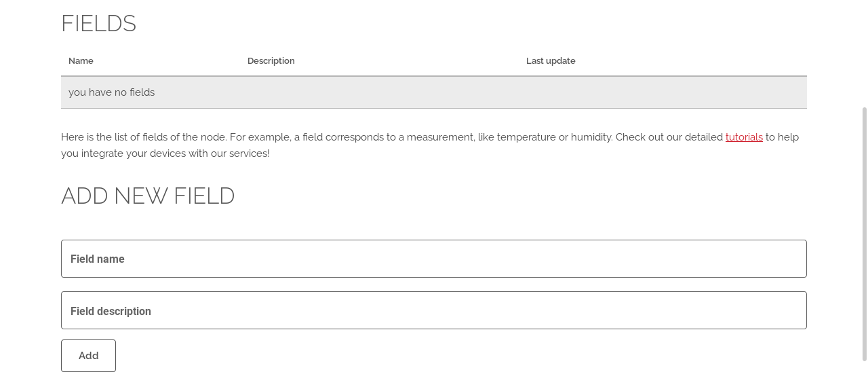The image size is (868, 387).
Task: Focus the Field description input box
Action: (x=433, y=310)
